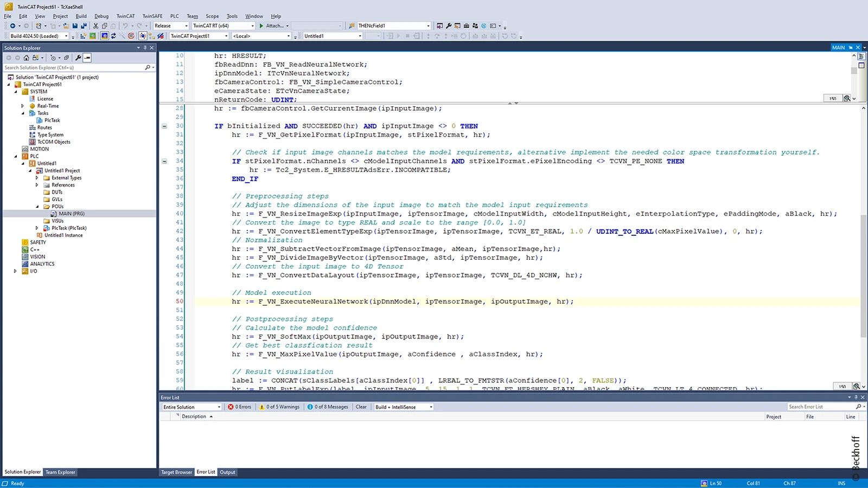868x488 pixels.
Task: Expand the External Types tree node
Action: [x=37, y=178]
